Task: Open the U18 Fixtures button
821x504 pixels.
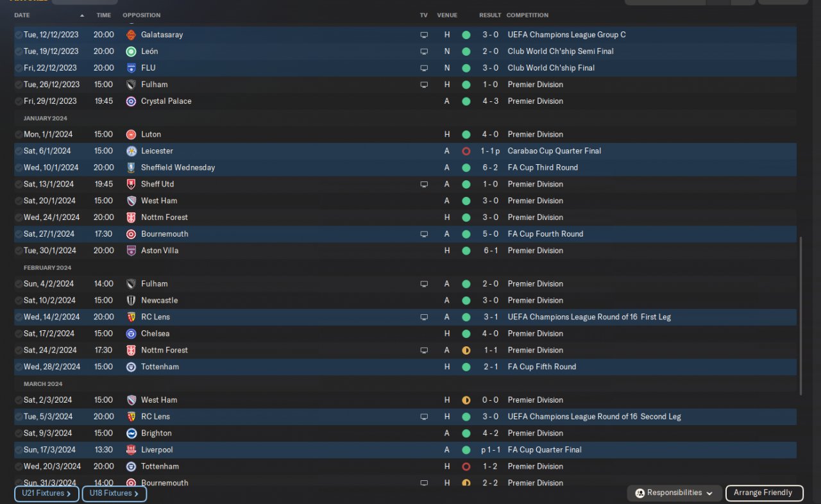Action: pyautogui.click(x=114, y=494)
